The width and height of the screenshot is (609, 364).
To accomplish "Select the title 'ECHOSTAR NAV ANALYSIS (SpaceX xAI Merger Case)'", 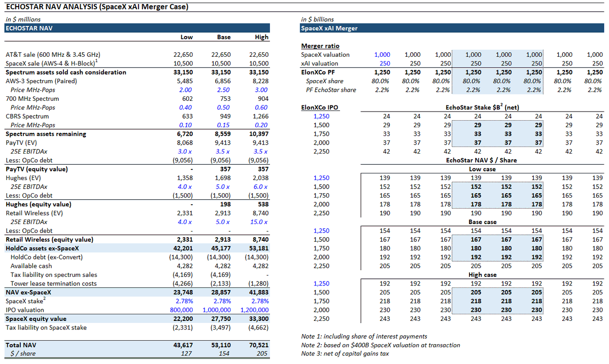I will (97, 7).
